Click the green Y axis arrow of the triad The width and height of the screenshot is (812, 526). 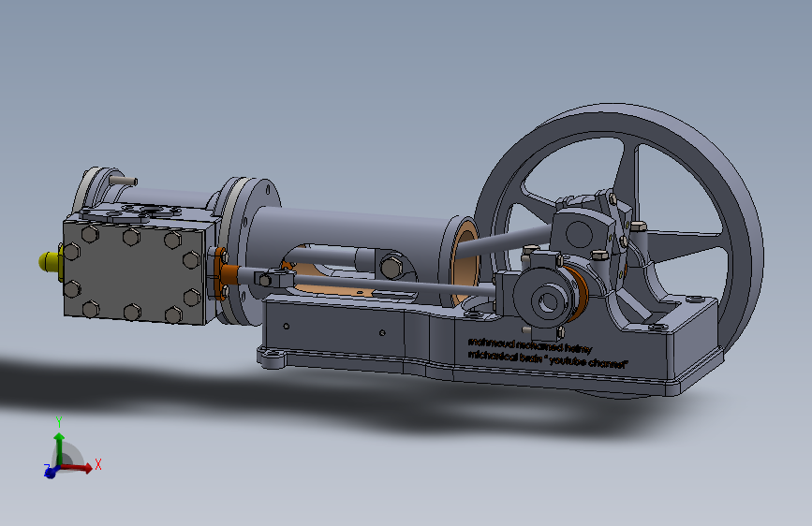59,448
